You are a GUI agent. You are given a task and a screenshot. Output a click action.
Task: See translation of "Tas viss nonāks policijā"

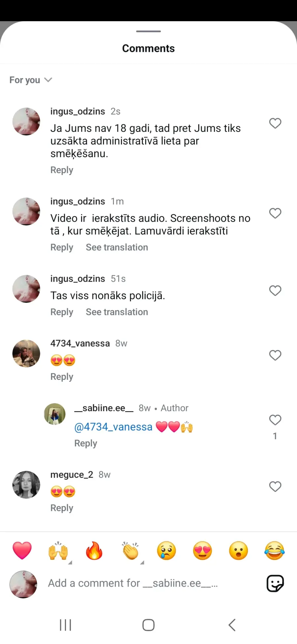(x=117, y=312)
